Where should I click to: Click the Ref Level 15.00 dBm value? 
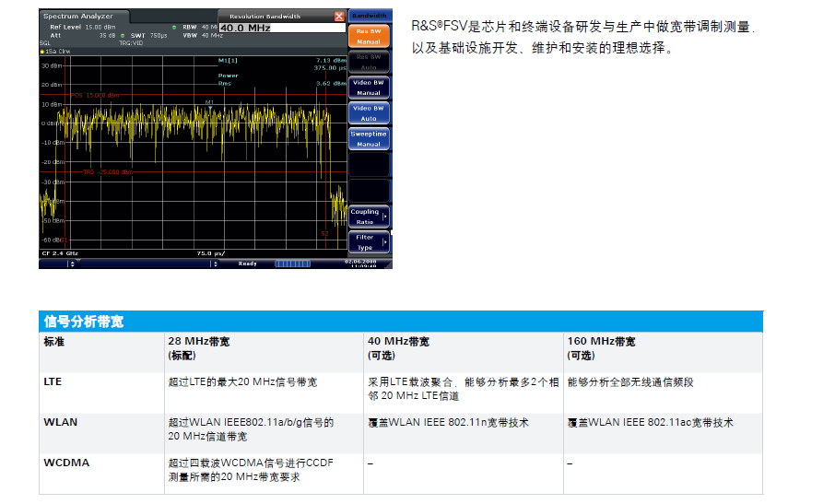(x=100, y=27)
